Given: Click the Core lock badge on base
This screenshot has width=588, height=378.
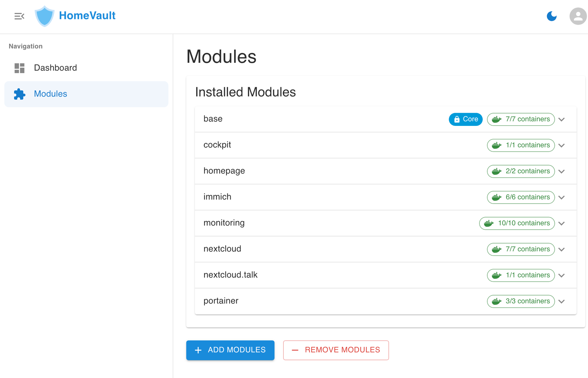Looking at the screenshot, I should click(466, 119).
